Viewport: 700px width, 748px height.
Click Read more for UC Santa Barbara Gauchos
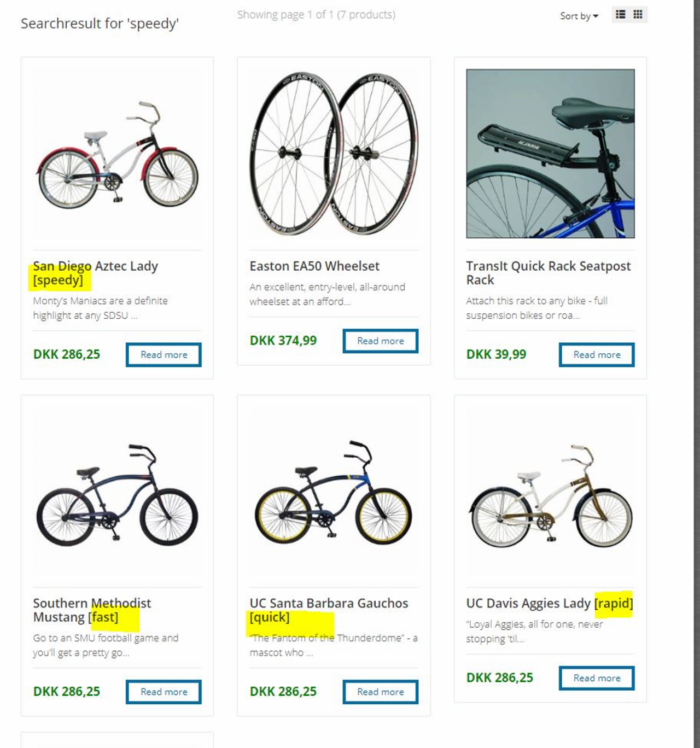380,692
